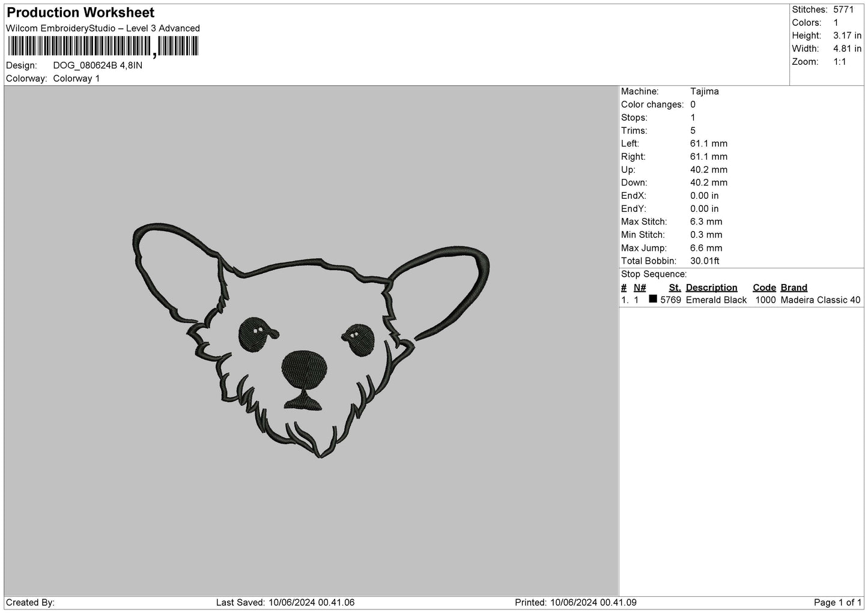Click the Stops label
868x613 pixels.
tap(634, 118)
